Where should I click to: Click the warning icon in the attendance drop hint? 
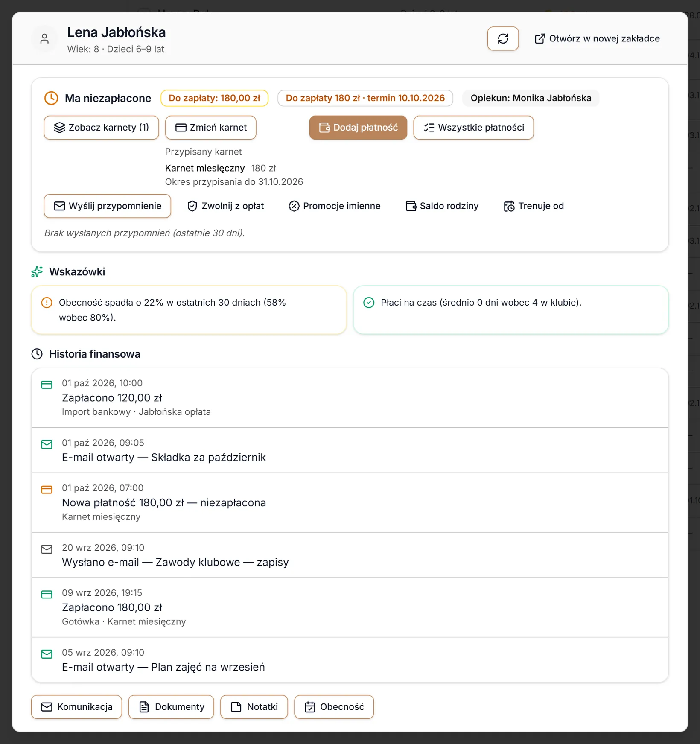click(x=47, y=303)
